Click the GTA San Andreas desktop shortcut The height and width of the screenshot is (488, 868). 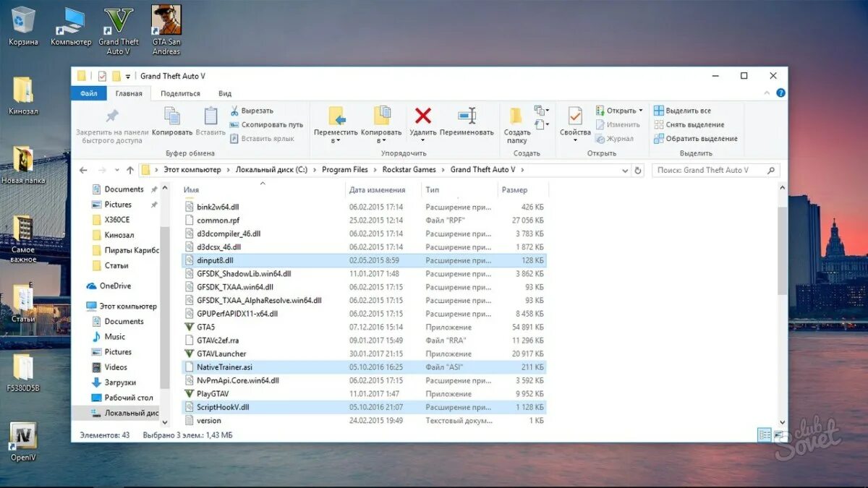166,30
